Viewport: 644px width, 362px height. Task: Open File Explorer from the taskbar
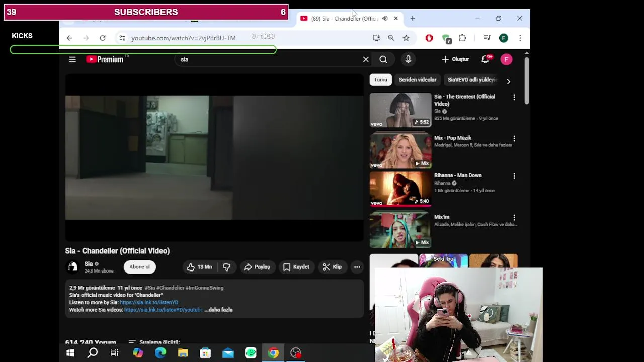(x=183, y=353)
